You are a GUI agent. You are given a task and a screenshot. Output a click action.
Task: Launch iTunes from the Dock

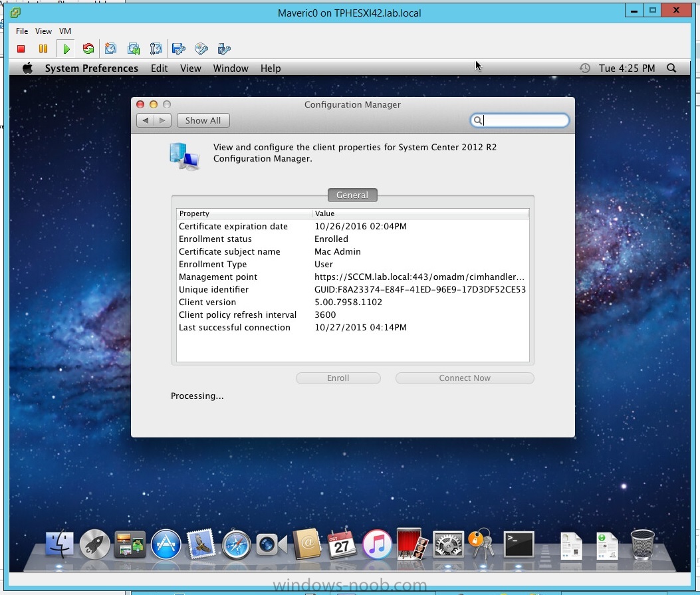coord(377,544)
